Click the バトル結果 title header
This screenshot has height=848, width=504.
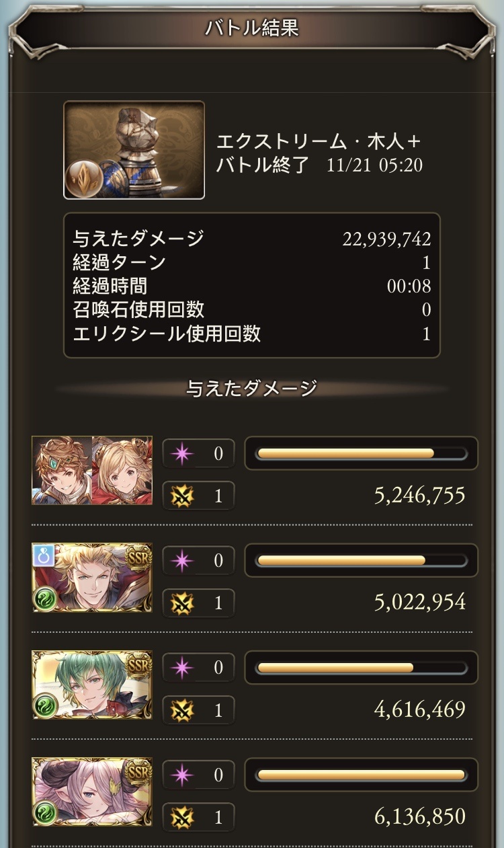click(x=252, y=28)
